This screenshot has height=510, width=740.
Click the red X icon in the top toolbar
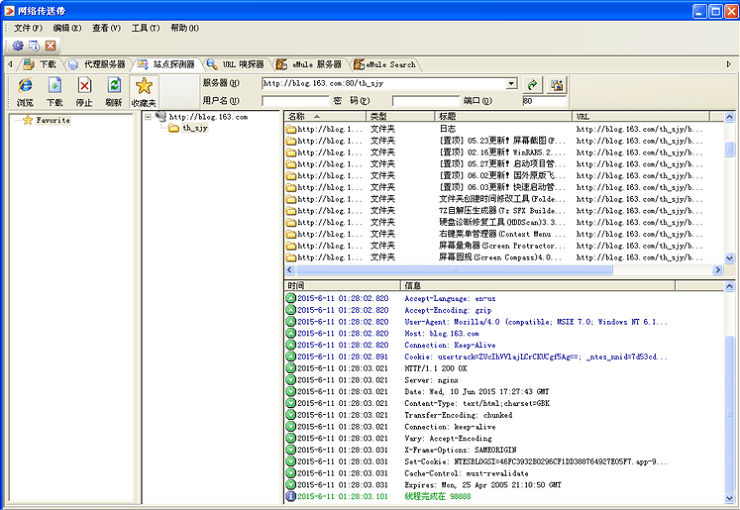(x=50, y=45)
